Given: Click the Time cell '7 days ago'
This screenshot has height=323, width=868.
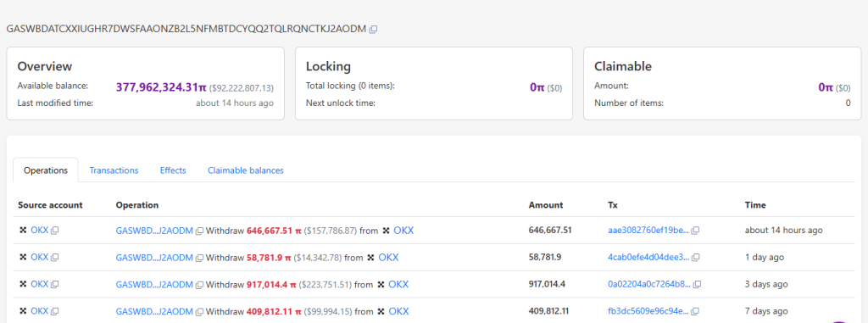Looking at the screenshot, I should [766, 311].
